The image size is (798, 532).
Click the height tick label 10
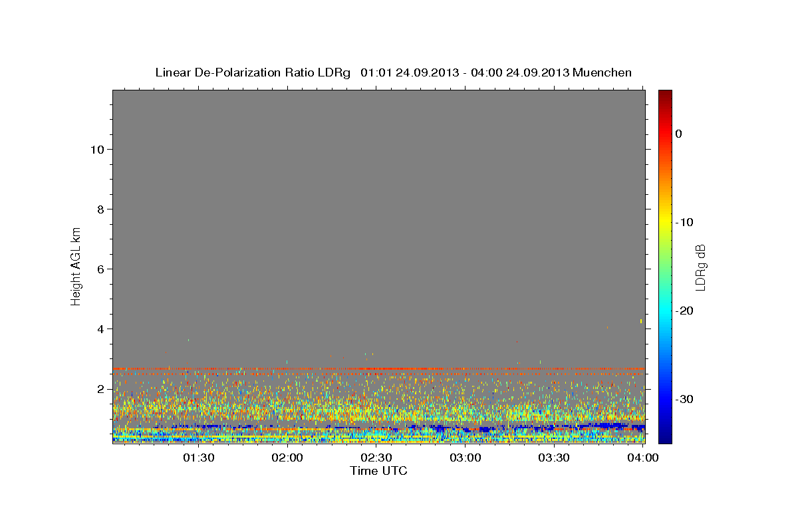point(96,149)
